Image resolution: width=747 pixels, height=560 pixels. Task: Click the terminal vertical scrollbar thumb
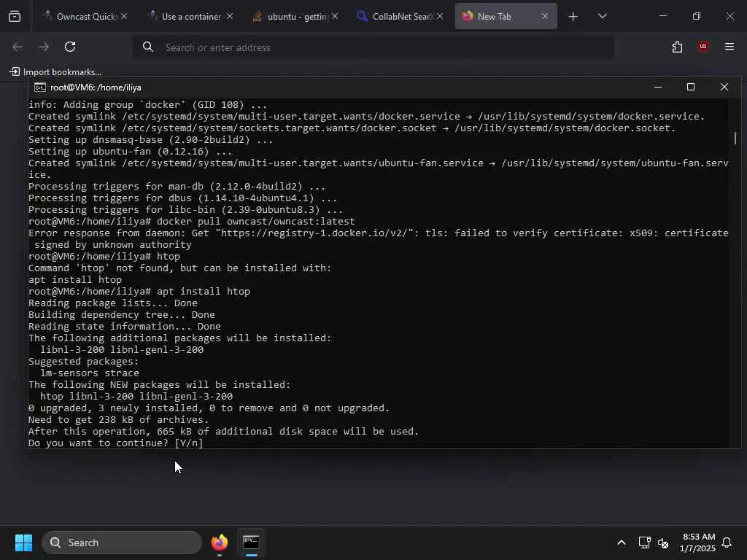coord(735,138)
